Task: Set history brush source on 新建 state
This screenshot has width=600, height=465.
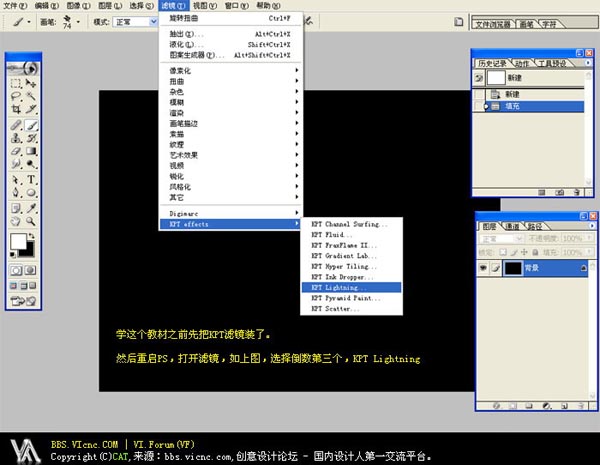Action: coord(479,94)
